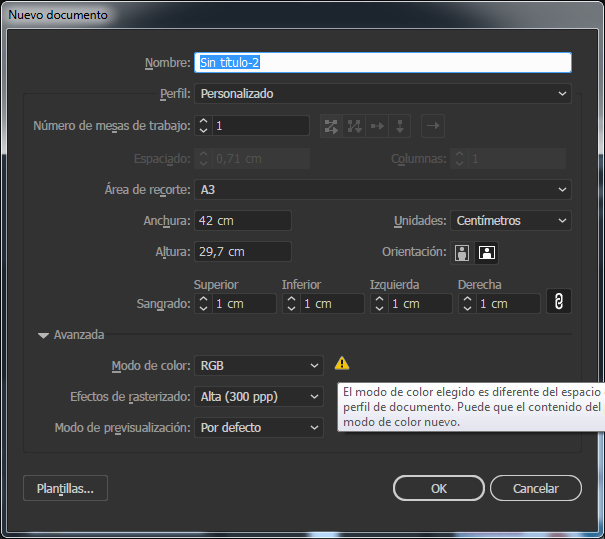Click the number of artboards field
Screen dimensions: 605x539
[x=261, y=126]
